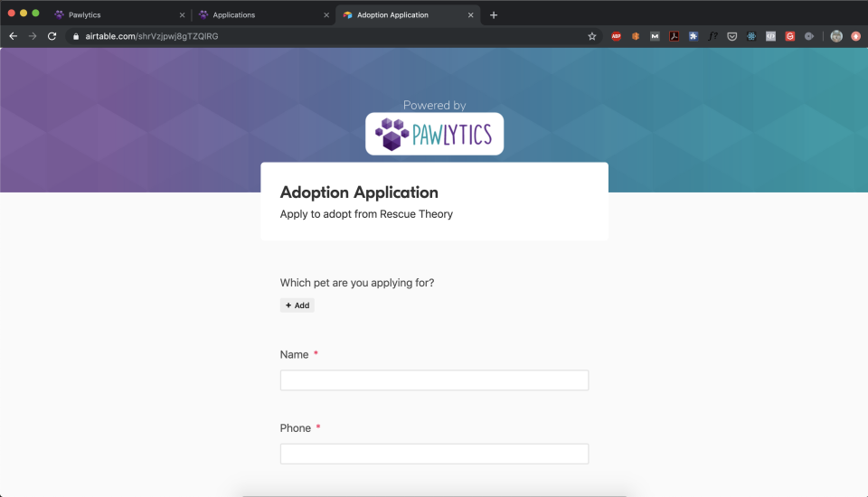Open the gray M extension icon
Image resolution: width=868 pixels, height=497 pixels.
[655, 36]
